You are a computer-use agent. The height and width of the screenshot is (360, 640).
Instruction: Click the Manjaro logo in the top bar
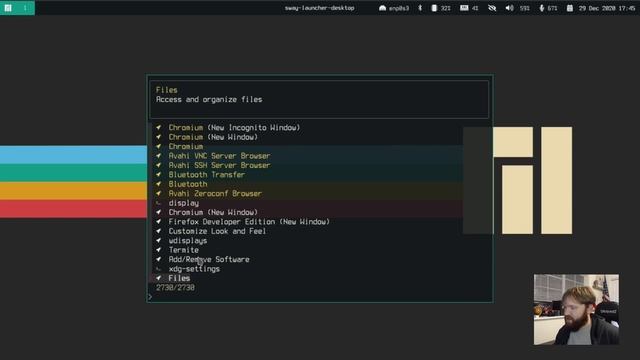[8, 8]
